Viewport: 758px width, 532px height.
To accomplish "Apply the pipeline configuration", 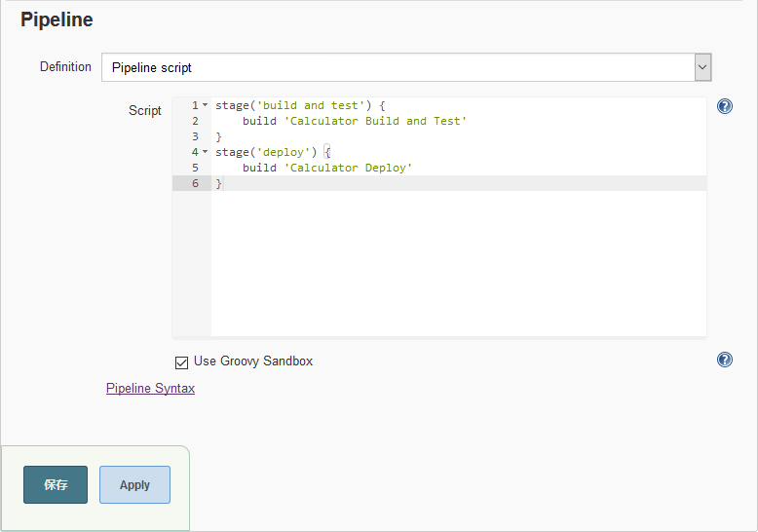I will (x=134, y=484).
